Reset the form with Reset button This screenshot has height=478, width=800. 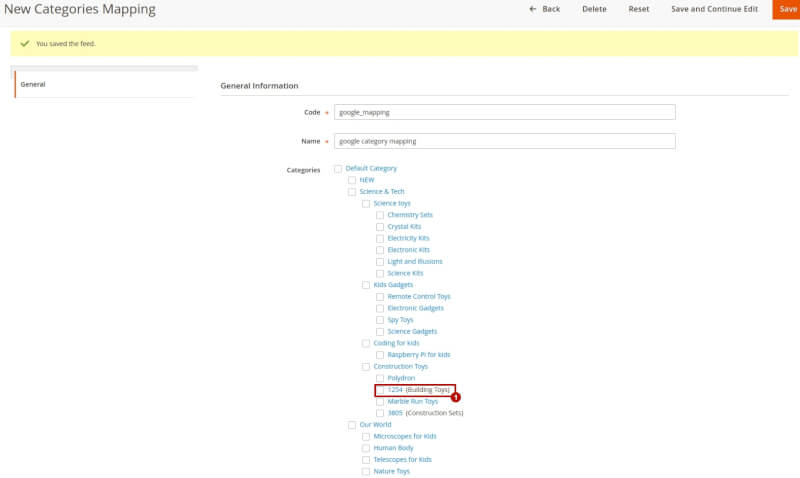click(638, 9)
